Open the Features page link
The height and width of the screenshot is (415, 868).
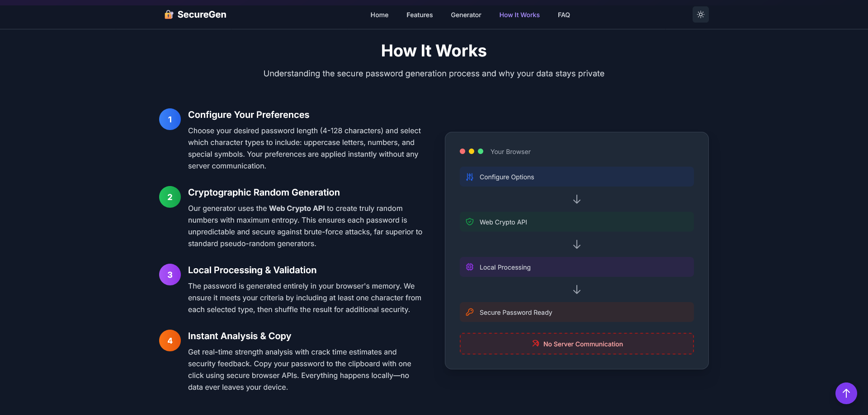[420, 15]
